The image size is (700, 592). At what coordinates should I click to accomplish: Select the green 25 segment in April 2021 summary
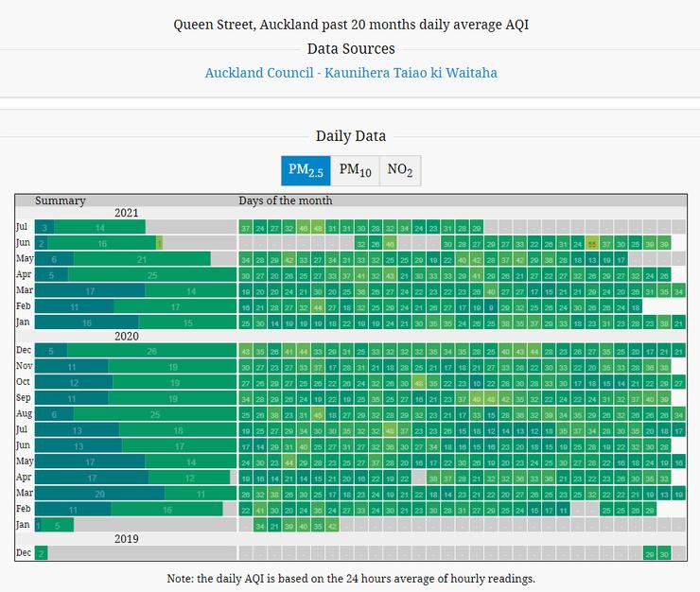[151, 274]
